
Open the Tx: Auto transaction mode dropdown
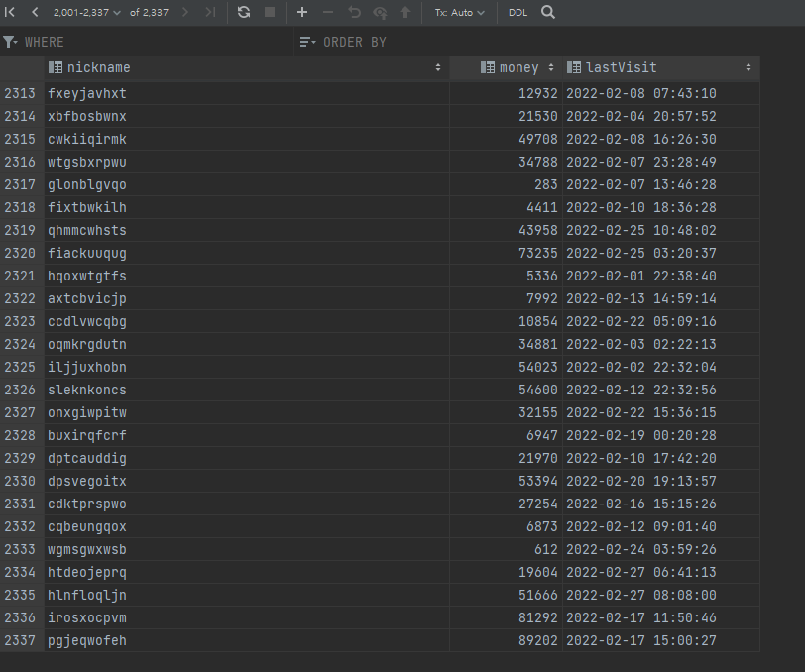pyautogui.click(x=459, y=12)
